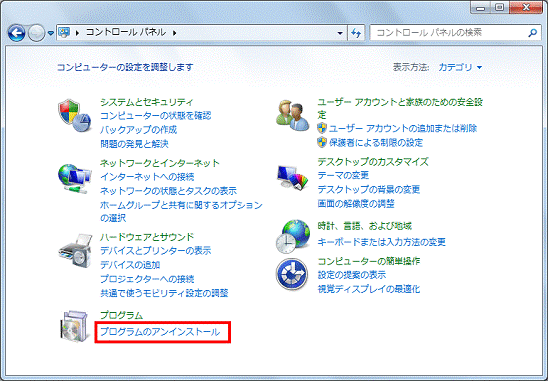548x381 pixels.
Task: Click the システムとセキュリティ shield icon
Action: 74,115
